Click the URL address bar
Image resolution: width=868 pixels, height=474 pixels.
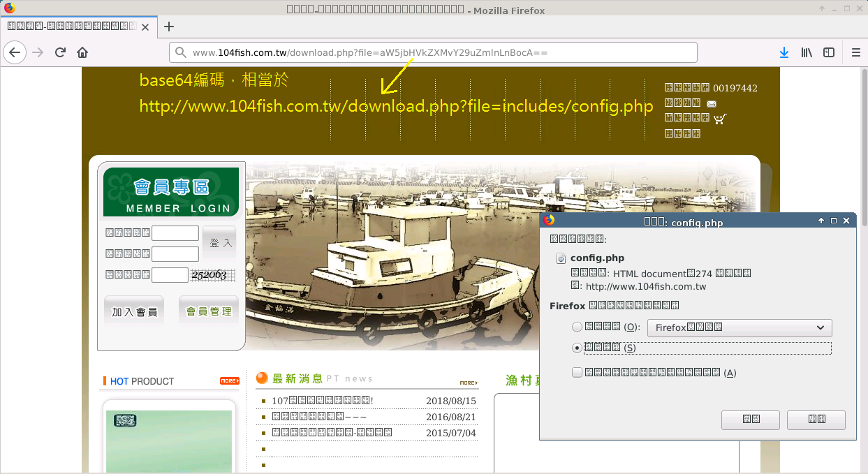[433, 52]
